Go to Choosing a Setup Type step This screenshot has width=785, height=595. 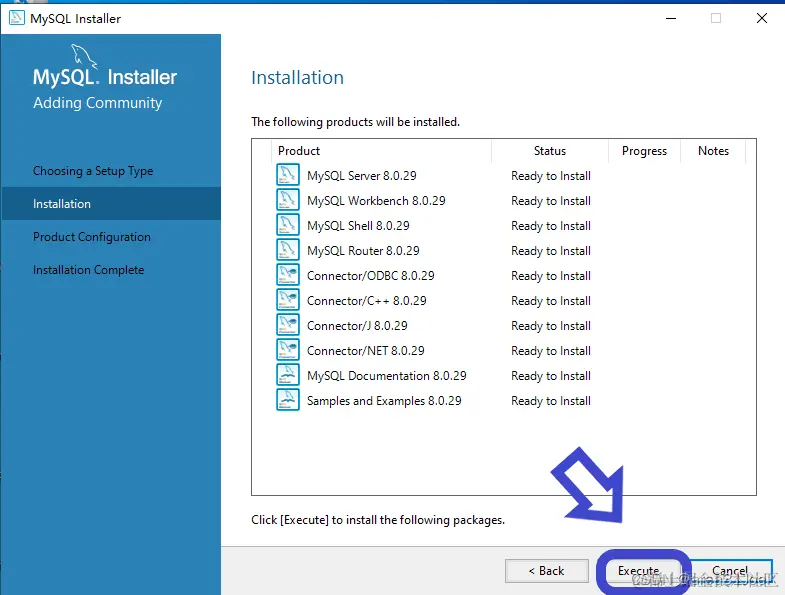click(93, 171)
